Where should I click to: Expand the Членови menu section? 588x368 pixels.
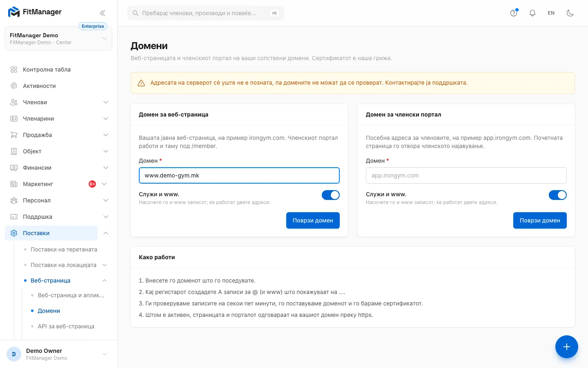click(106, 102)
